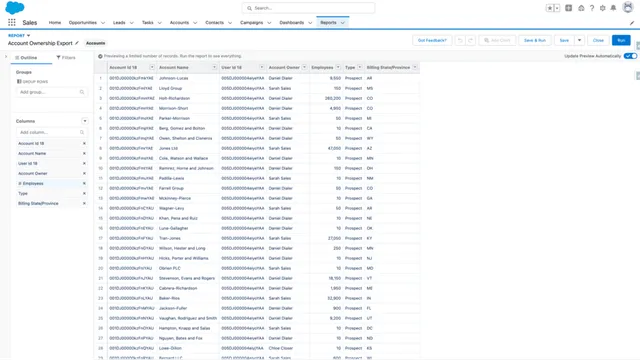Viewport: 640px width, 360px height.
Task: Open the Setup gear icon
Action: (x=602, y=8)
